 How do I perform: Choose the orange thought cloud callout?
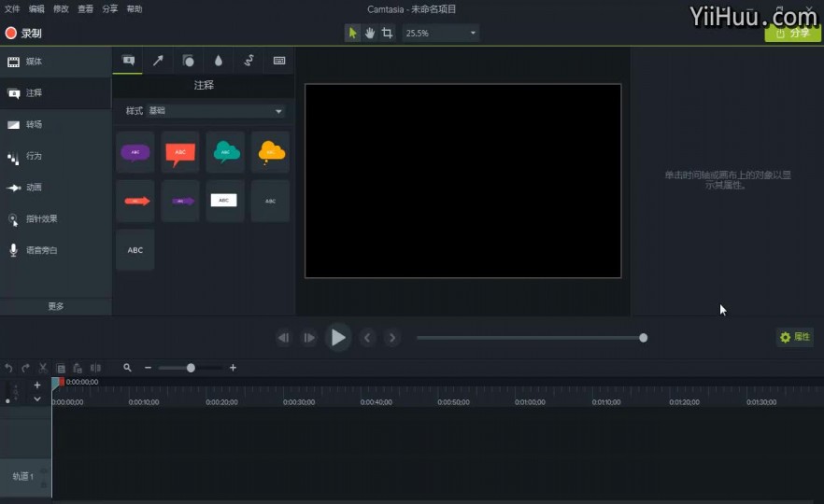[271, 152]
